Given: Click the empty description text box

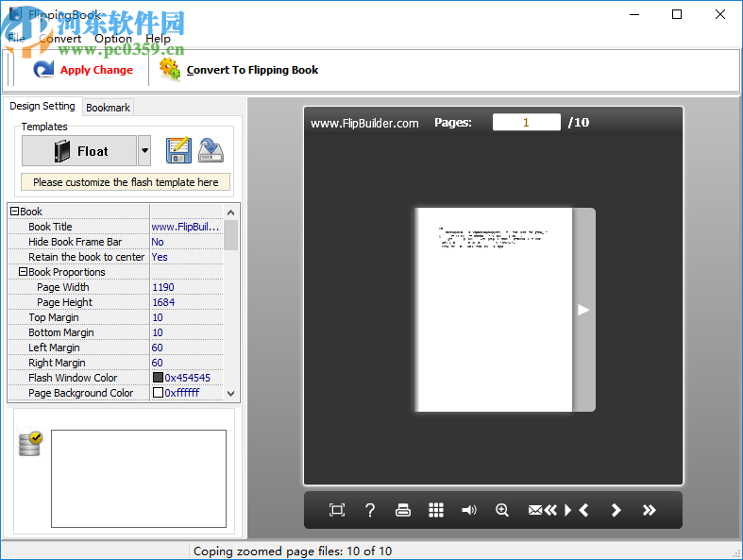Looking at the screenshot, I should (139, 479).
